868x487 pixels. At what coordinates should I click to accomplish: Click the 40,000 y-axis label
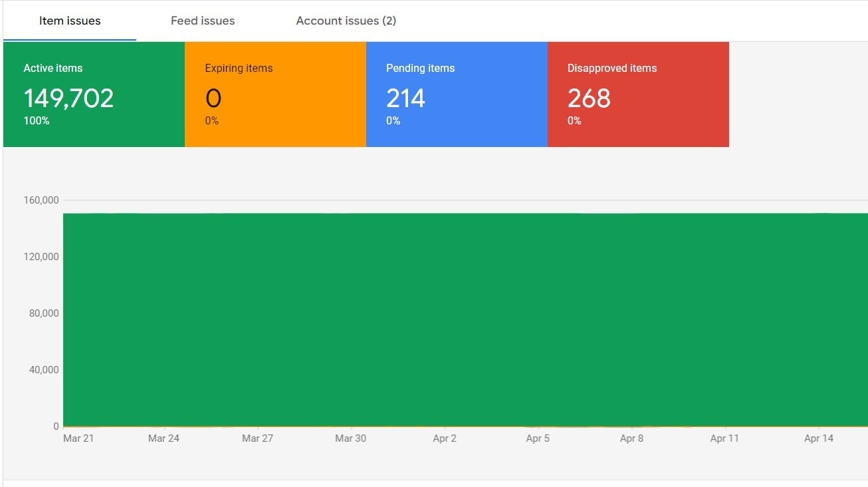point(45,370)
